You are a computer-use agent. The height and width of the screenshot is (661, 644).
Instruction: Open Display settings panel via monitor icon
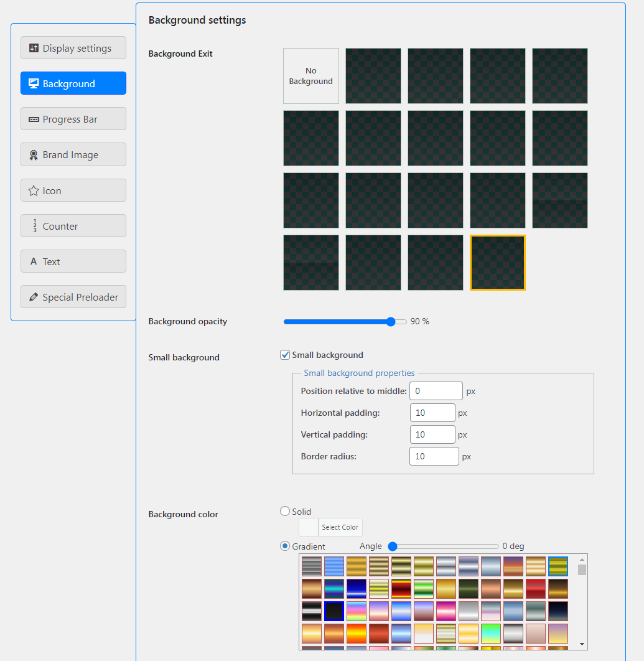pos(34,47)
